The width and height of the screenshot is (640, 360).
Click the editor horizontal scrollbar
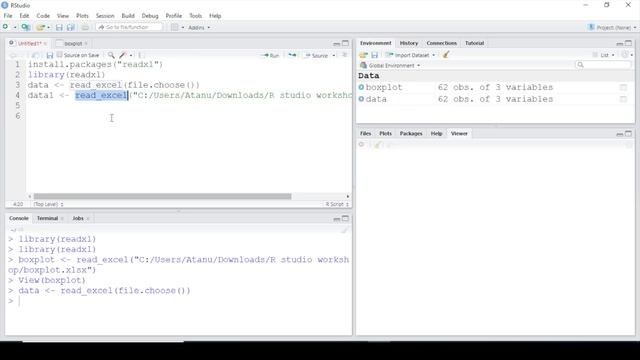tap(162, 196)
